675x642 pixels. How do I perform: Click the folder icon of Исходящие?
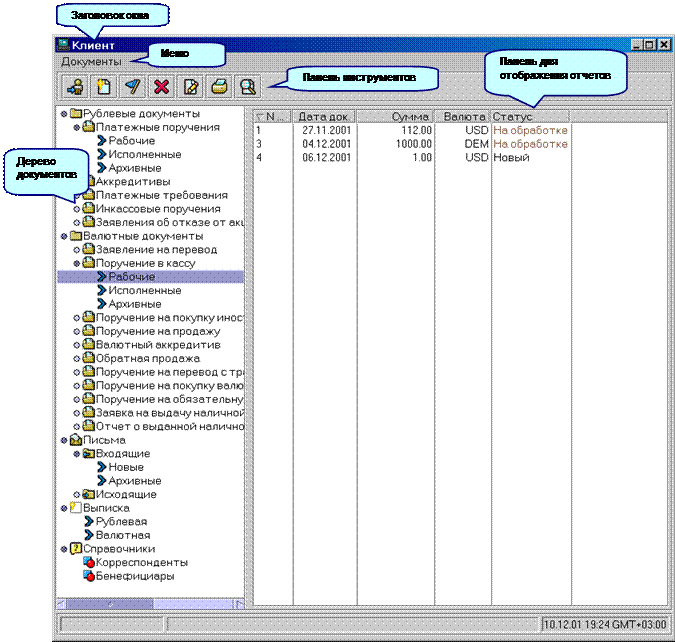[89, 494]
